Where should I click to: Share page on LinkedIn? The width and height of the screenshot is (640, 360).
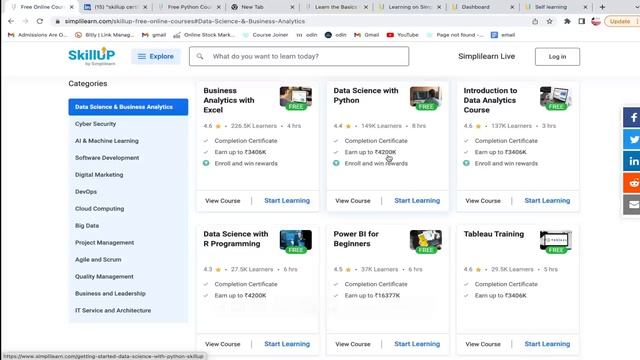tap(632, 161)
